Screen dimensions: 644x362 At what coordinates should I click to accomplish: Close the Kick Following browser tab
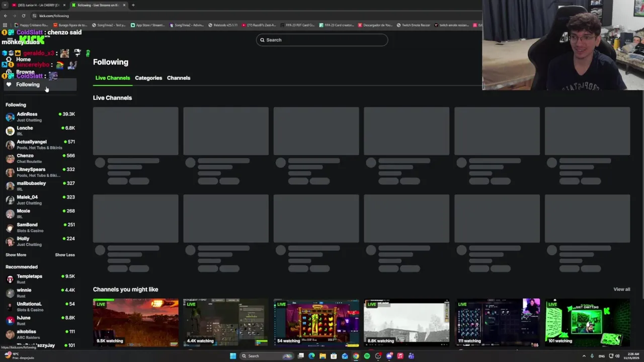(124, 5)
